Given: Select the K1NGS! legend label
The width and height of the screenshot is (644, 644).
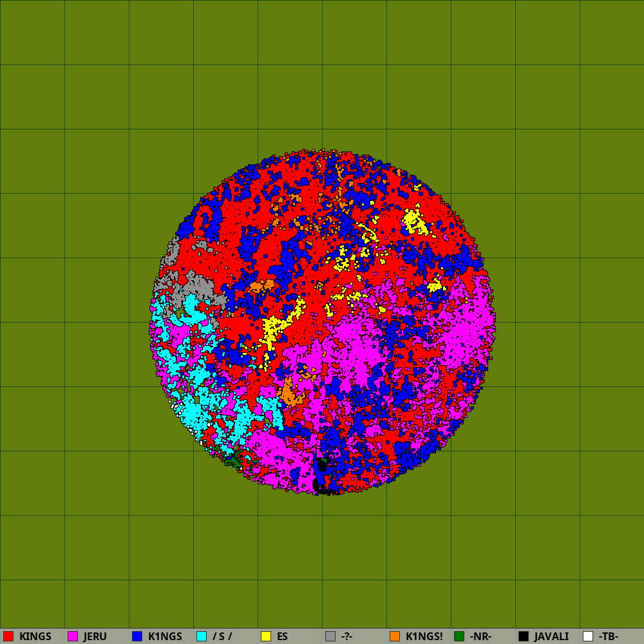Looking at the screenshot, I should point(424,637).
